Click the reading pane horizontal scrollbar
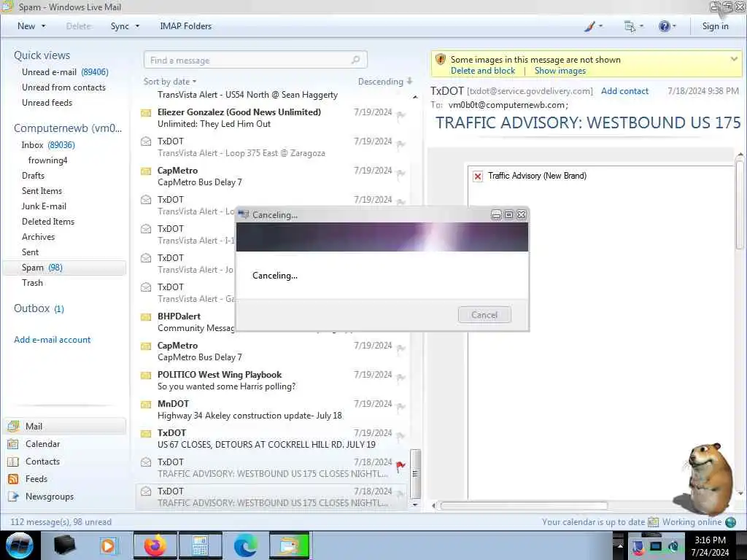Viewport: 747px width, 560px height. (524, 506)
